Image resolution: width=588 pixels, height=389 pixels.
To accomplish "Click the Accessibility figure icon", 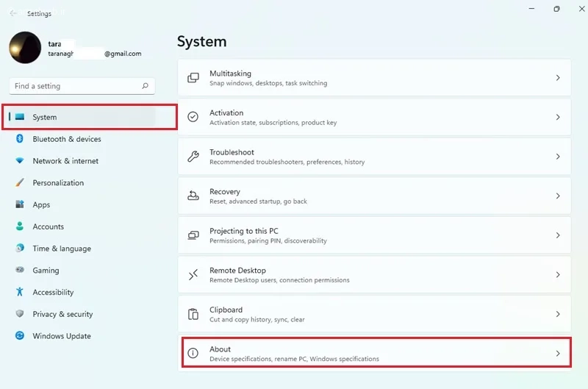I will point(20,292).
